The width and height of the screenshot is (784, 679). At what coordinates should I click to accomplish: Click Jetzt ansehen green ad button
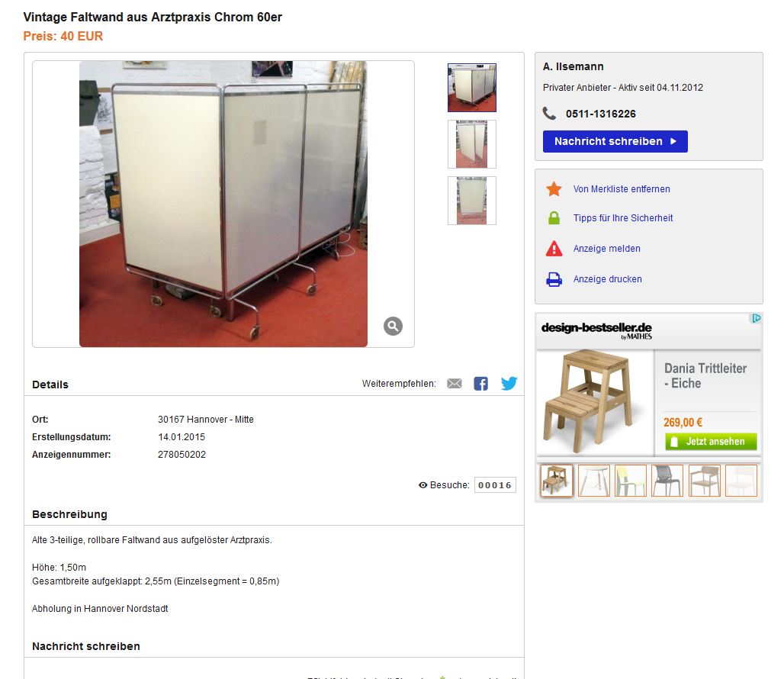tap(711, 442)
